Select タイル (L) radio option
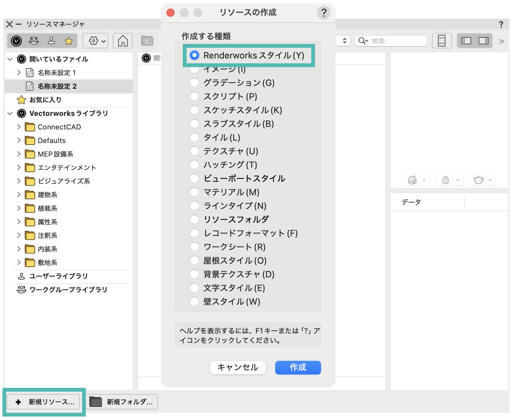Viewport: 513px width, 420px height. [195, 137]
